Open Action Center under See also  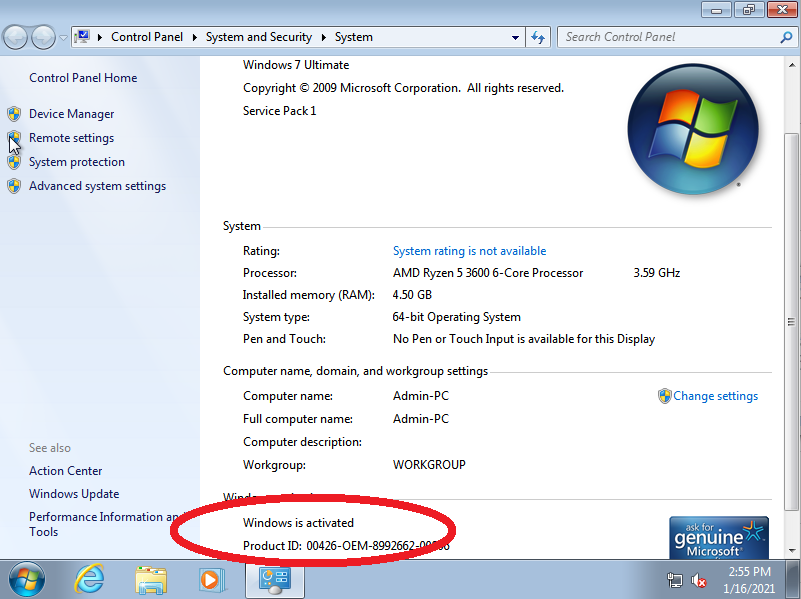pyautogui.click(x=65, y=471)
